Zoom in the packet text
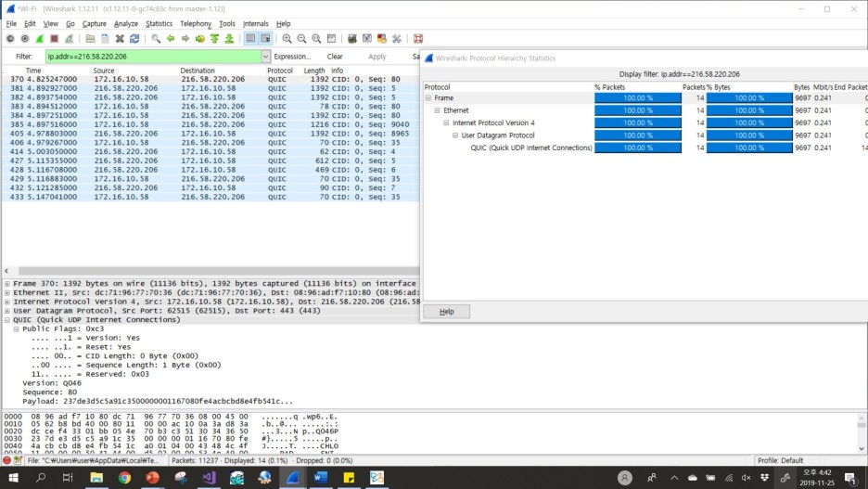868x489 pixels. click(x=287, y=39)
